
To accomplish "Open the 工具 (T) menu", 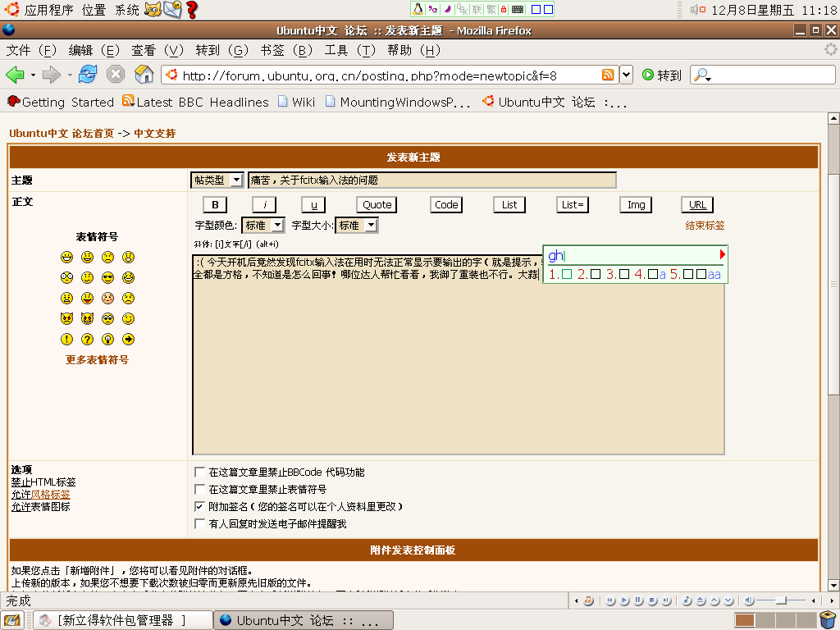I will click(349, 50).
